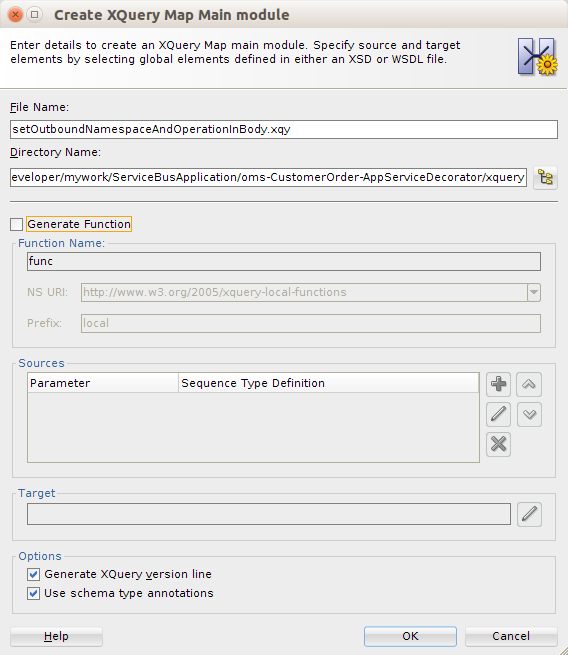Focus the File Name input field
568x655 pixels.
pyautogui.click(x=284, y=129)
